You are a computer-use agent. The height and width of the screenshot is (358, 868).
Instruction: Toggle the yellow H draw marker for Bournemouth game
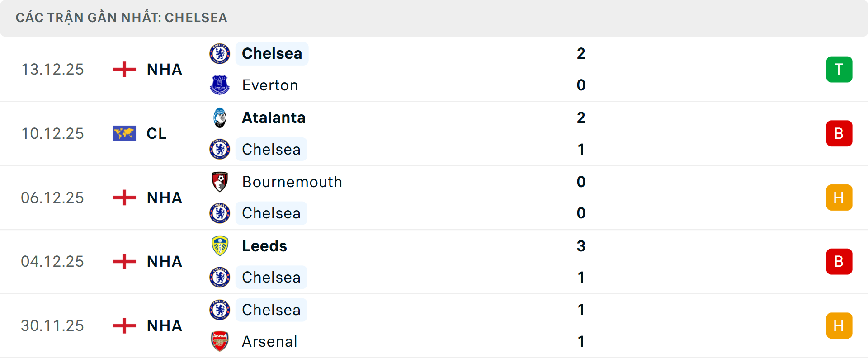[839, 198]
